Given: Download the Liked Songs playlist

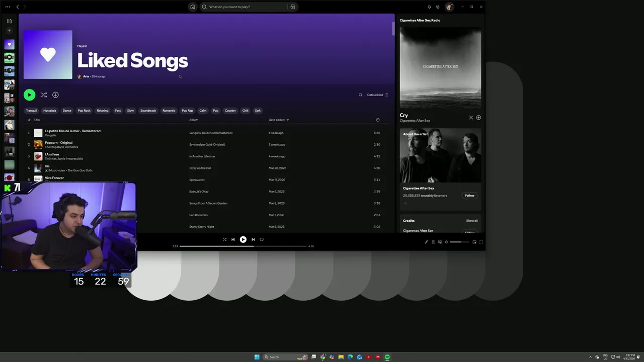Looking at the screenshot, I should [x=55, y=95].
